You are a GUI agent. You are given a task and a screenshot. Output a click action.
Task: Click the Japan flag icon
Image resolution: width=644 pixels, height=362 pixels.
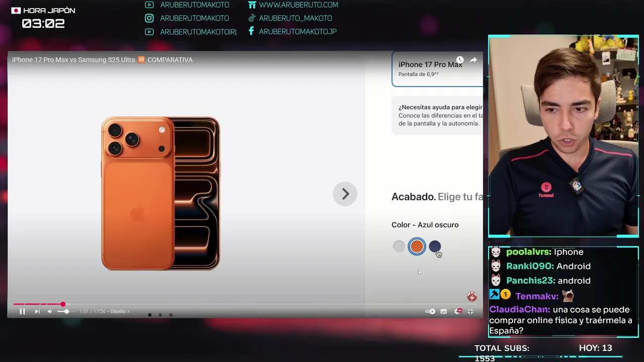(16, 11)
